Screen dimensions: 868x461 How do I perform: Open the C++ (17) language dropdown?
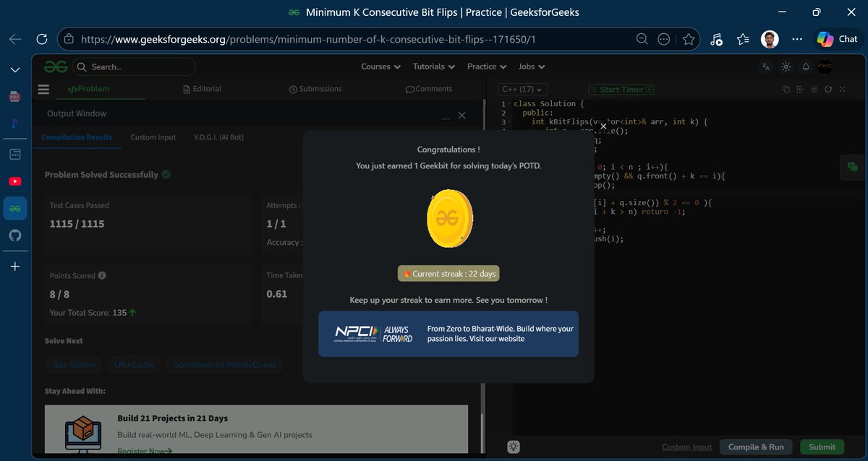click(x=523, y=90)
